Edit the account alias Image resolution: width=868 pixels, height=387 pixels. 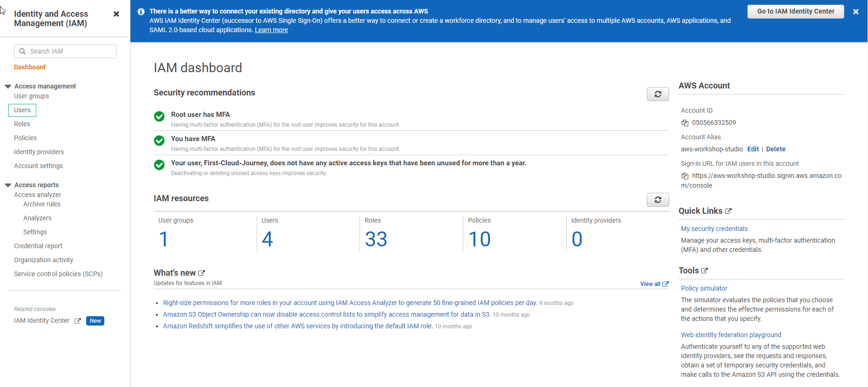pyautogui.click(x=753, y=149)
